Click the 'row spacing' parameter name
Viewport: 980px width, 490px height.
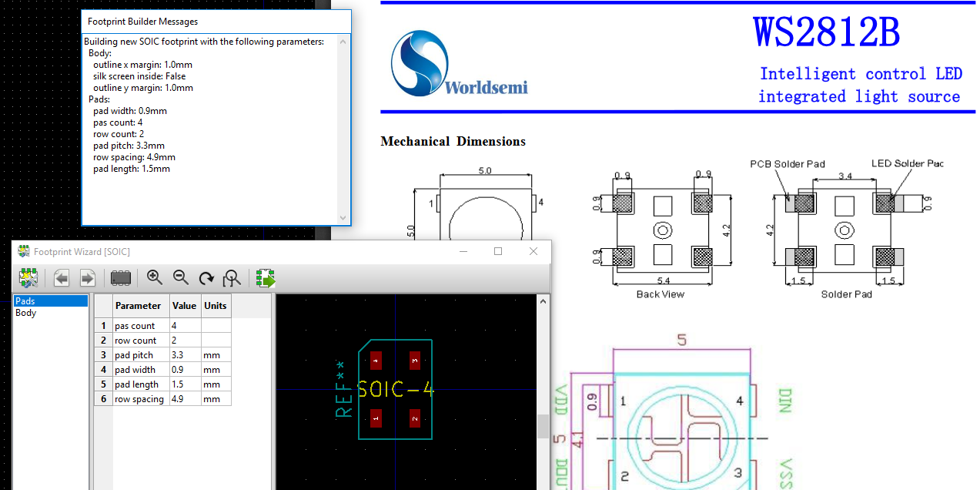[139, 399]
